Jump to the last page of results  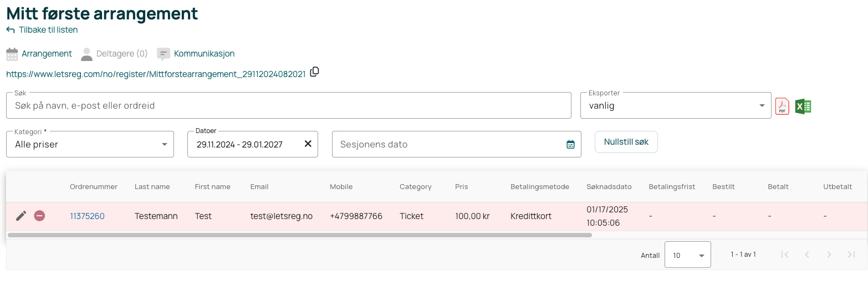coord(851,255)
